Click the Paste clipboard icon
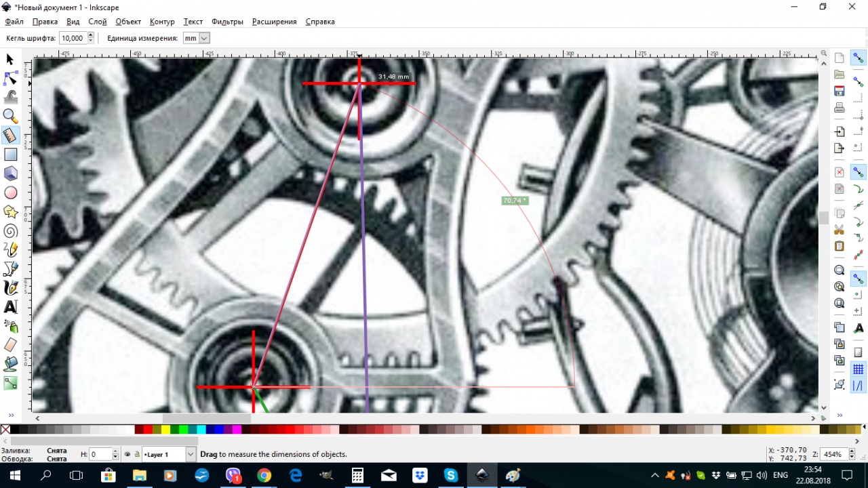 point(840,245)
